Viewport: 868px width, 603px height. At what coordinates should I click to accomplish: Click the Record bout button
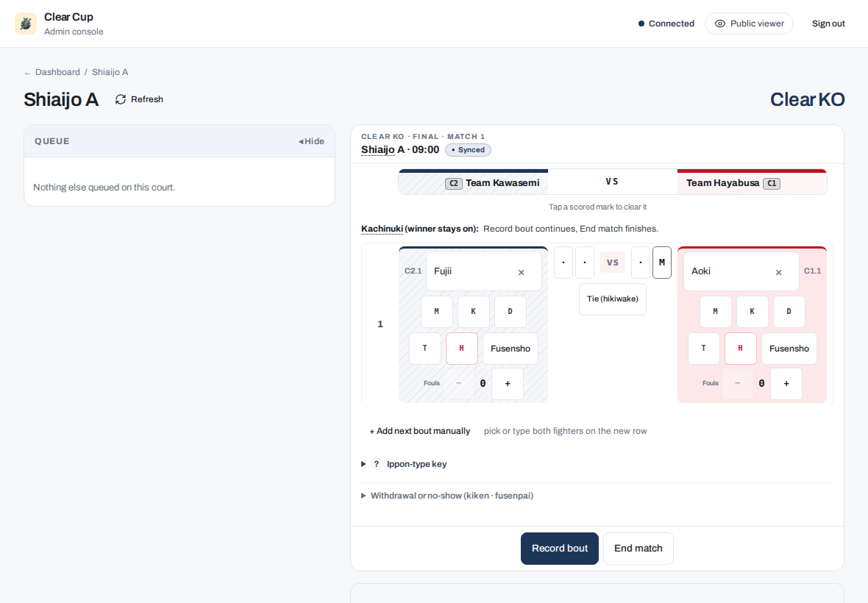tap(560, 549)
